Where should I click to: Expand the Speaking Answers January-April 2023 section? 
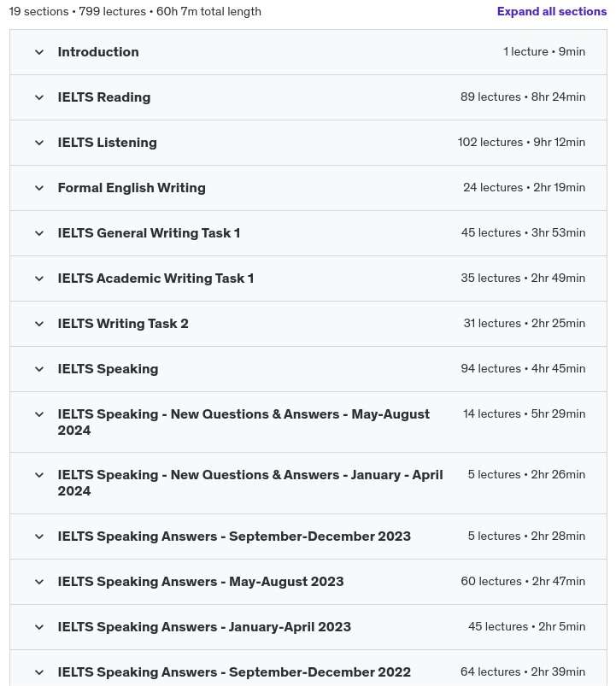(39, 627)
